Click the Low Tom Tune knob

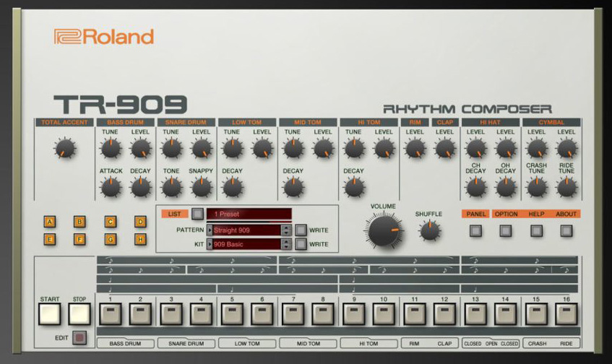pyautogui.click(x=232, y=149)
